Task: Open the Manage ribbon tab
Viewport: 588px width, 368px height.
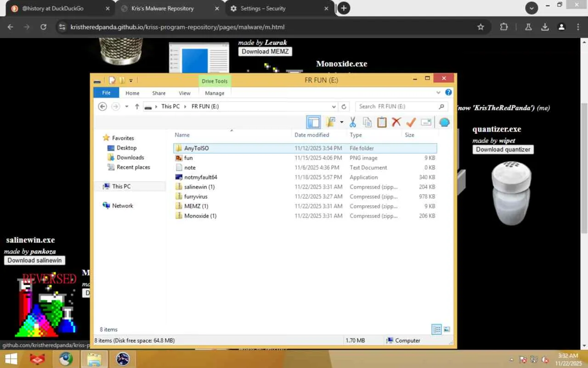Action: click(215, 93)
